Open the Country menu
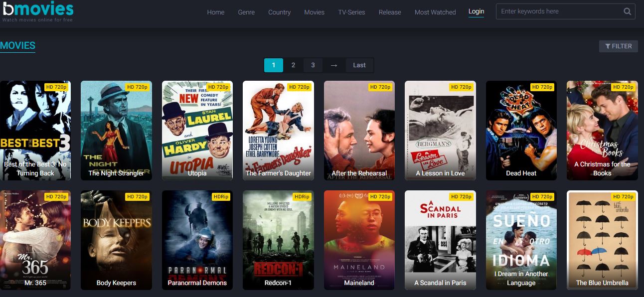Screen dimensions: 644x297 click(x=279, y=12)
